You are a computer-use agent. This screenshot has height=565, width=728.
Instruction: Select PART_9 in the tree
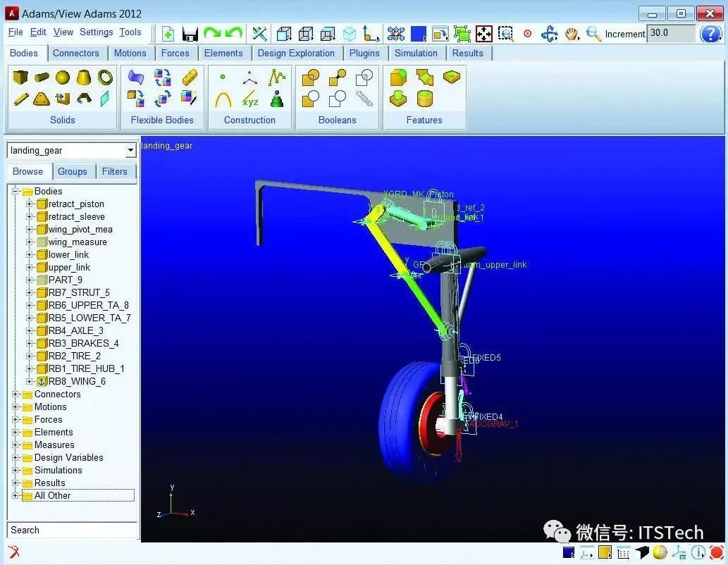pyautogui.click(x=66, y=280)
